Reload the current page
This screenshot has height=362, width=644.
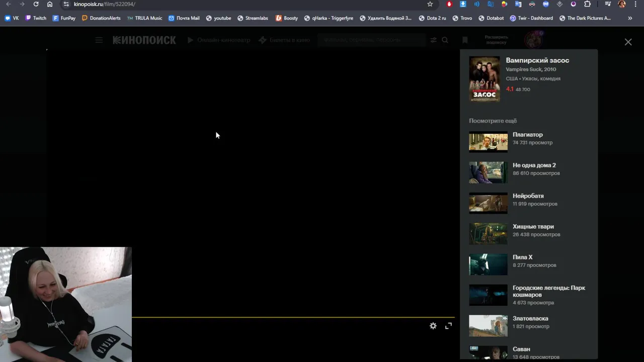[x=36, y=4]
